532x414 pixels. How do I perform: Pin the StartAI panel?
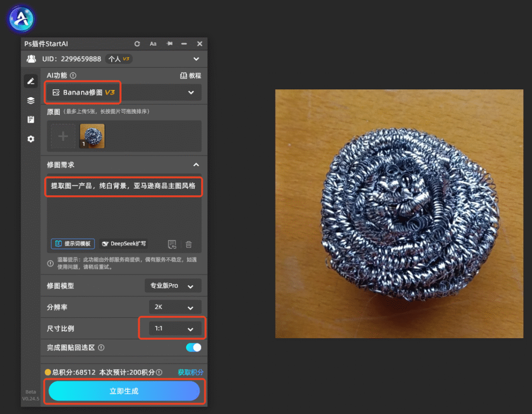pyautogui.click(x=169, y=44)
